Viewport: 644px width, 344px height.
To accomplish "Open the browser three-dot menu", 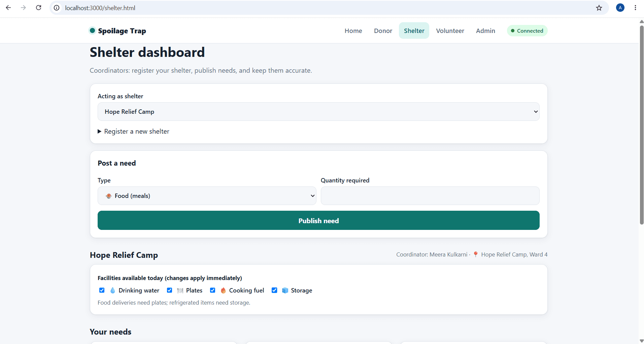I will 635,8.
